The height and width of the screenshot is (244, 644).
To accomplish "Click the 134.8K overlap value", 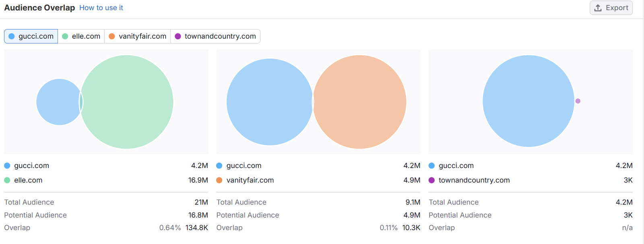I will click(196, 228).
